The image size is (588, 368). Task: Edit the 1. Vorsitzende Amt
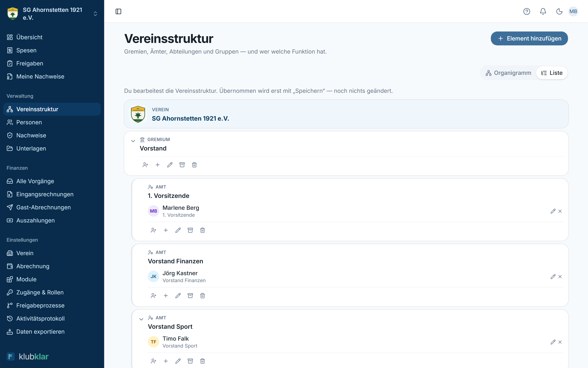pyautogui.click(x=178, y=230)
